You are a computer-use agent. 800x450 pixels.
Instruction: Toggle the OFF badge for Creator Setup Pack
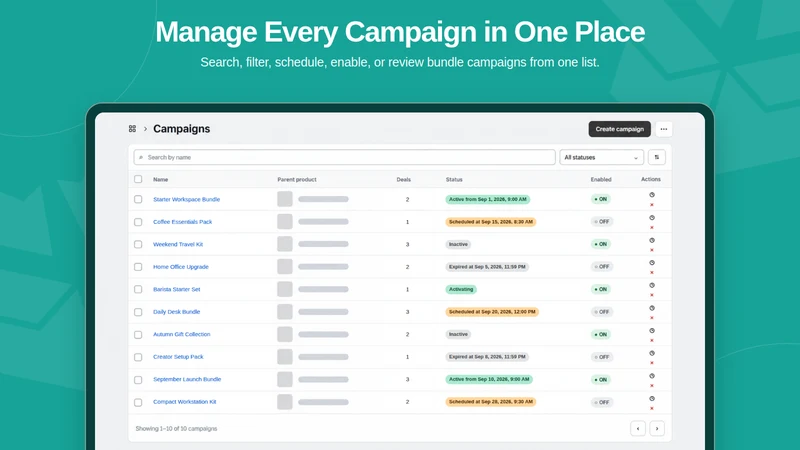(x=602, y=357)
